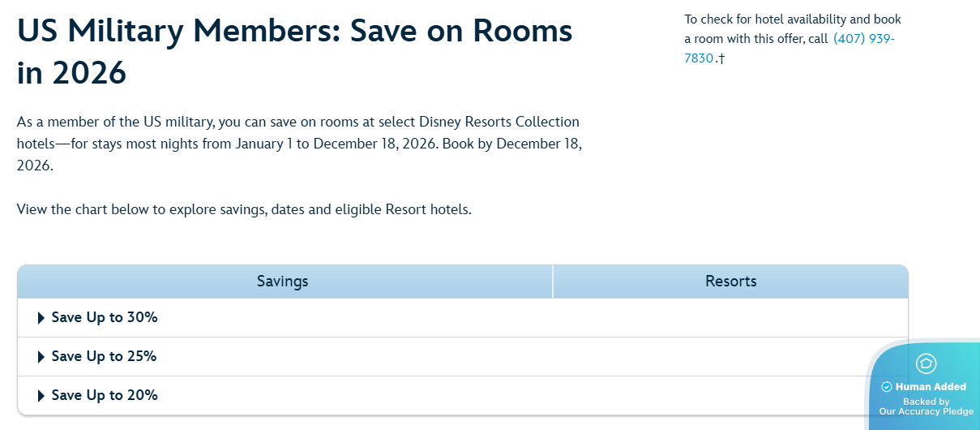Click the empty Resorts cell in 30% row
Viewport: 980px width, 430px height.
[730, 318]
